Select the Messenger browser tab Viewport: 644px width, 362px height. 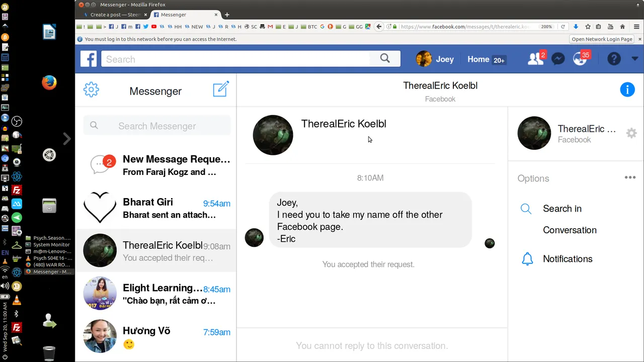[186, 15]
